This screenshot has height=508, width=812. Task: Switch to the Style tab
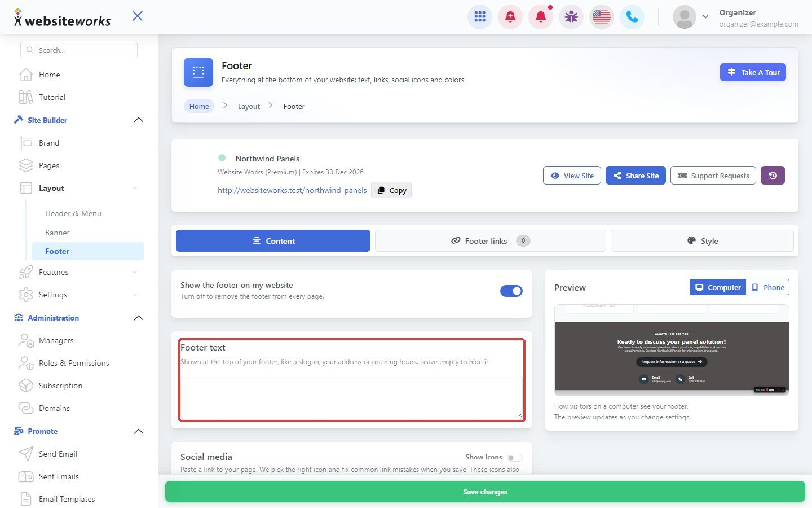click(702, 240)
